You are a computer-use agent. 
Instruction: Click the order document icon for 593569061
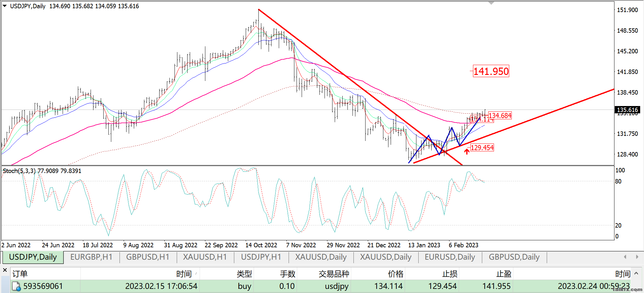point(16,286)
